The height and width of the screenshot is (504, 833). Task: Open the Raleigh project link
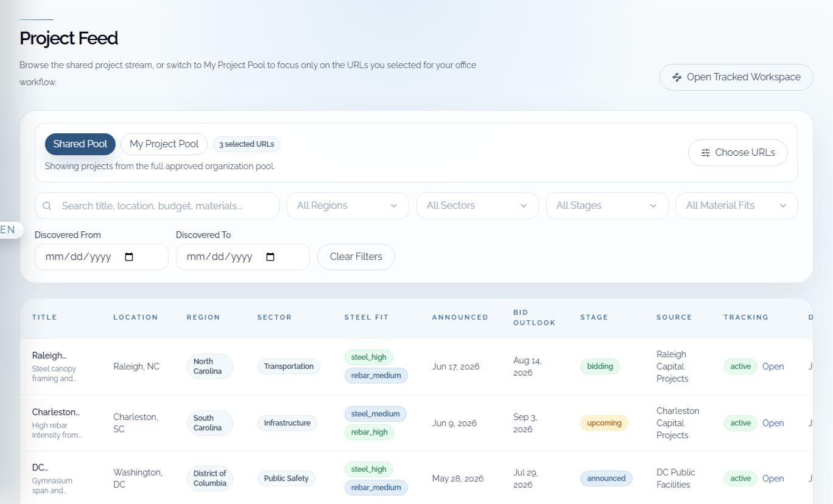pos(773,366)
